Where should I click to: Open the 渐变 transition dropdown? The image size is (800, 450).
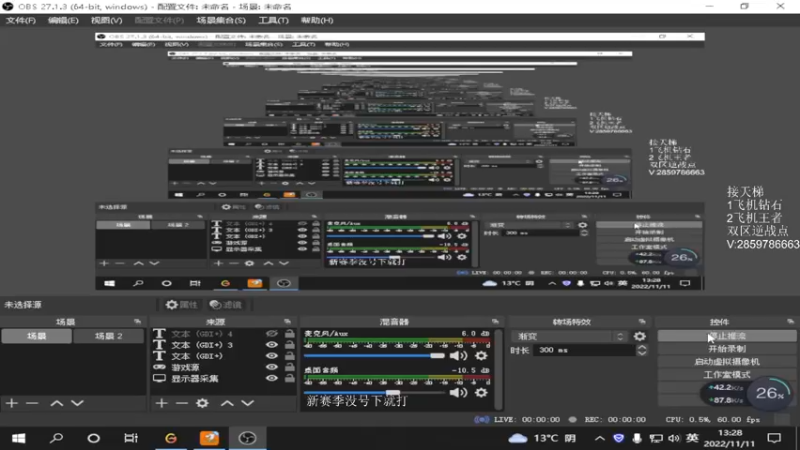(x=570, y=336)
